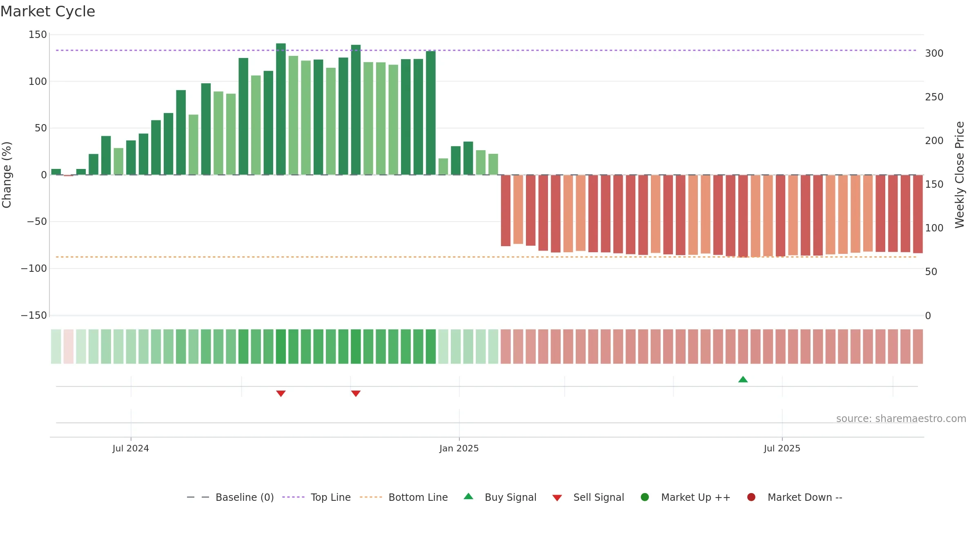
Task: Click the green Buy Signal triangle marker
Action: [743, 380]
